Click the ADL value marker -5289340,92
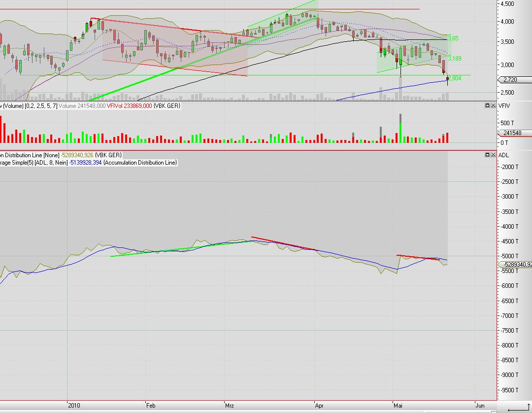 click(x=515, y=265)
